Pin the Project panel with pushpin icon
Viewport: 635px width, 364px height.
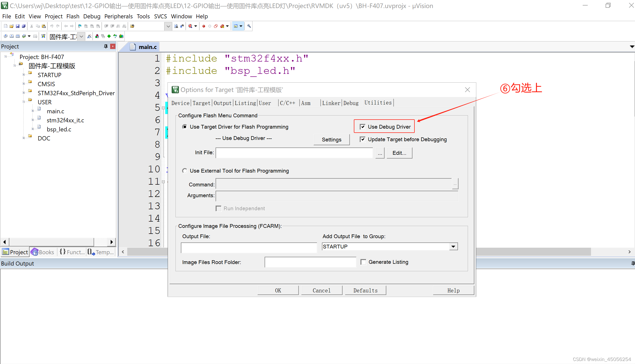[x=106, y=46]
